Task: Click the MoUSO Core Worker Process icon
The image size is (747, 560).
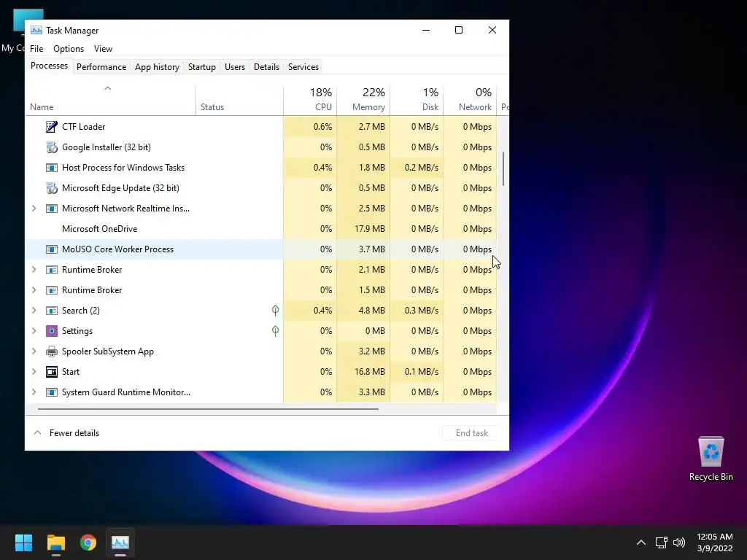Action: (52, 249)
